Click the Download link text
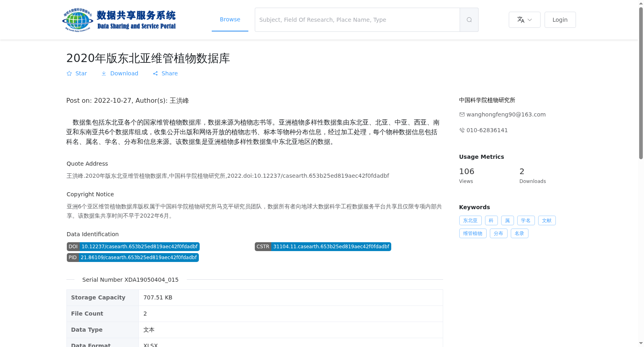644x347 pixels. click(124, 73)
